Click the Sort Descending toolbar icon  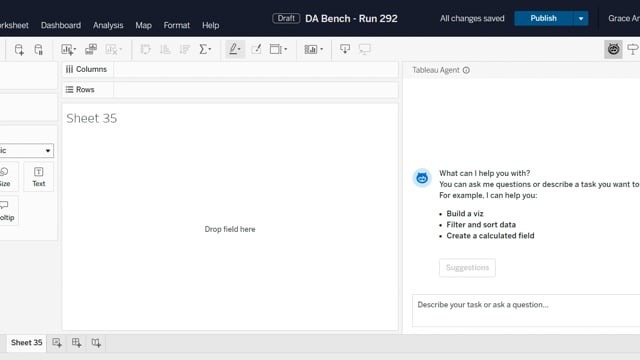coord(184,49)
